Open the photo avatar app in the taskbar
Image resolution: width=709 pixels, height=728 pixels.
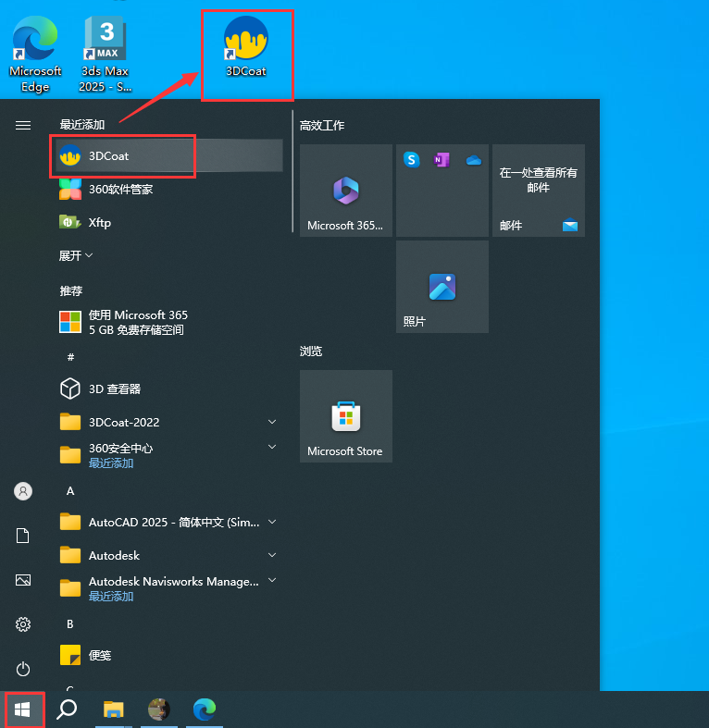coord(159,709)
